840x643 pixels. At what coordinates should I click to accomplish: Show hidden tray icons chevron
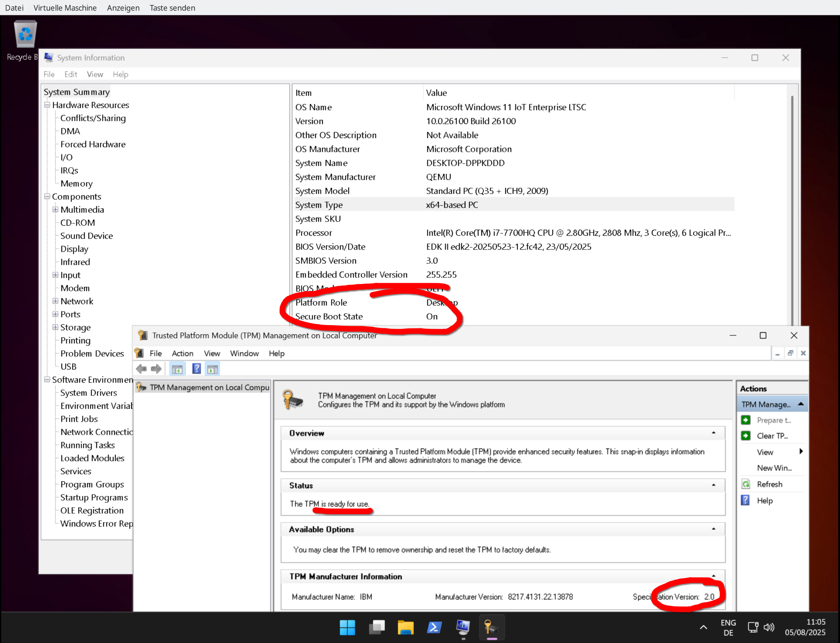point(703,627)
